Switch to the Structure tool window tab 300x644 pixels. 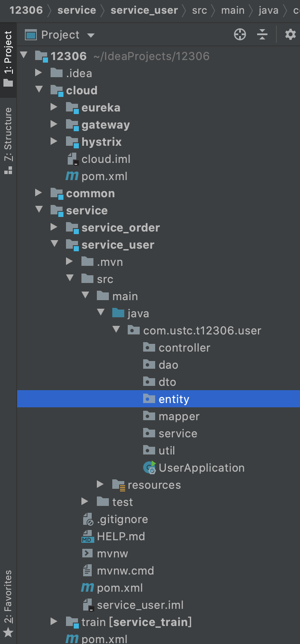(x=8, y=139)
